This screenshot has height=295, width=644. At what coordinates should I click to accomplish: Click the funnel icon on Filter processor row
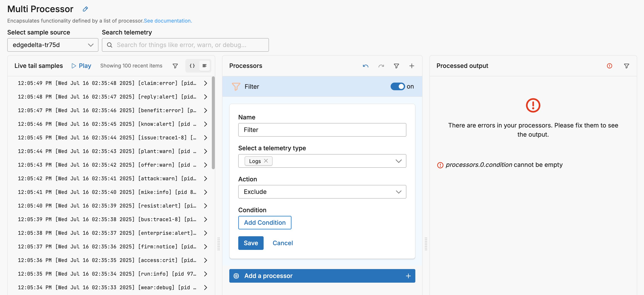pos(236,86)
